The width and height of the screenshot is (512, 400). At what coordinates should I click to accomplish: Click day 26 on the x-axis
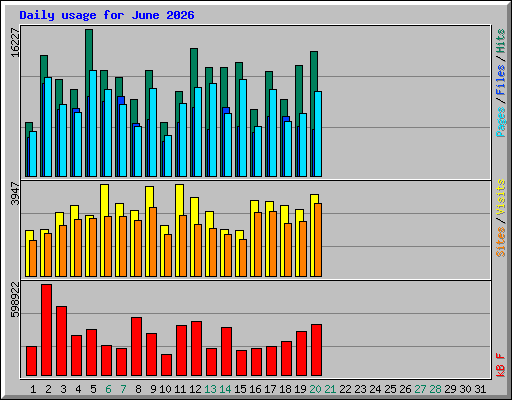coord(405,389)
